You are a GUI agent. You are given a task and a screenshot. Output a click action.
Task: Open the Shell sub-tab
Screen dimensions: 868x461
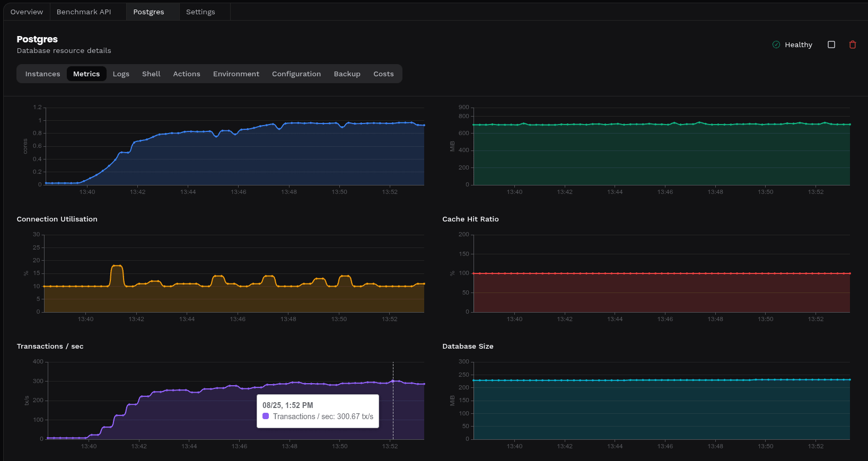click(x=151, y=74)
